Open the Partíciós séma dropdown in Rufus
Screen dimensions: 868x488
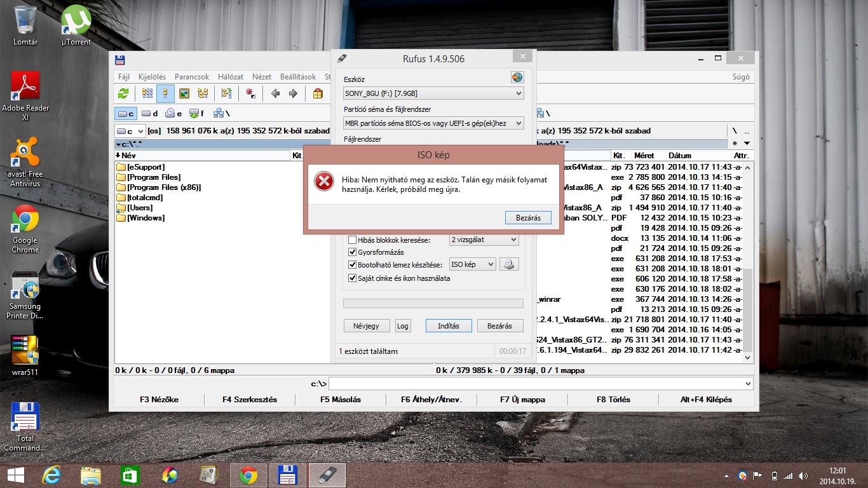tap(433, 123)
